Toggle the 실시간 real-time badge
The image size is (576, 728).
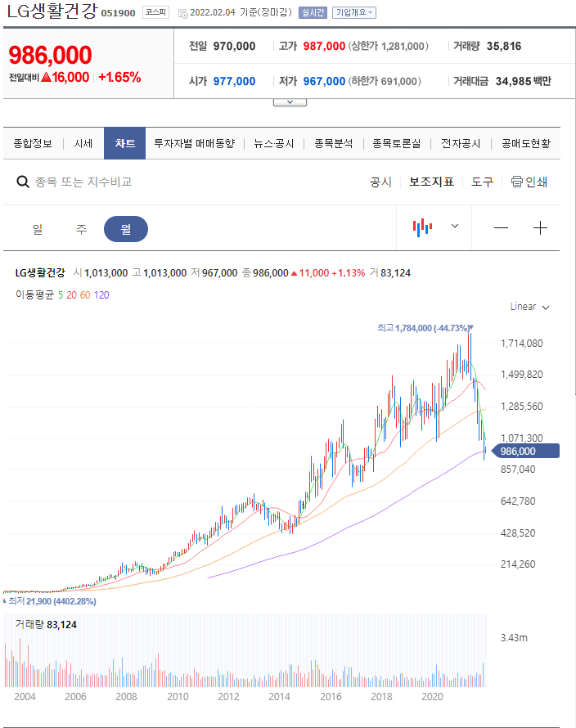point(313,12)
